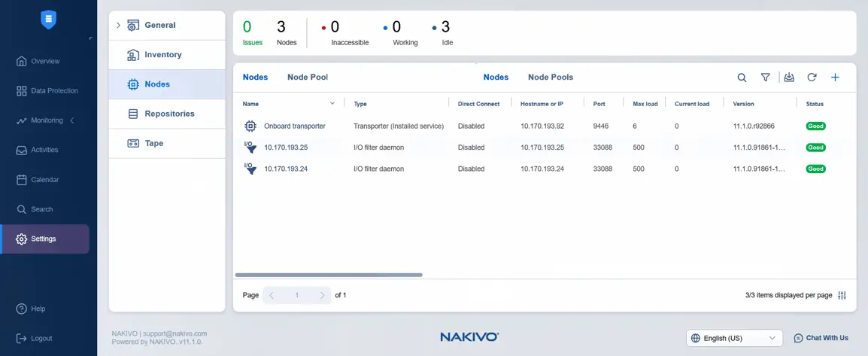Click support@nakivo.com email link
Image resolution: width=868 pixels, height=356 pixels.
(175, 334)
